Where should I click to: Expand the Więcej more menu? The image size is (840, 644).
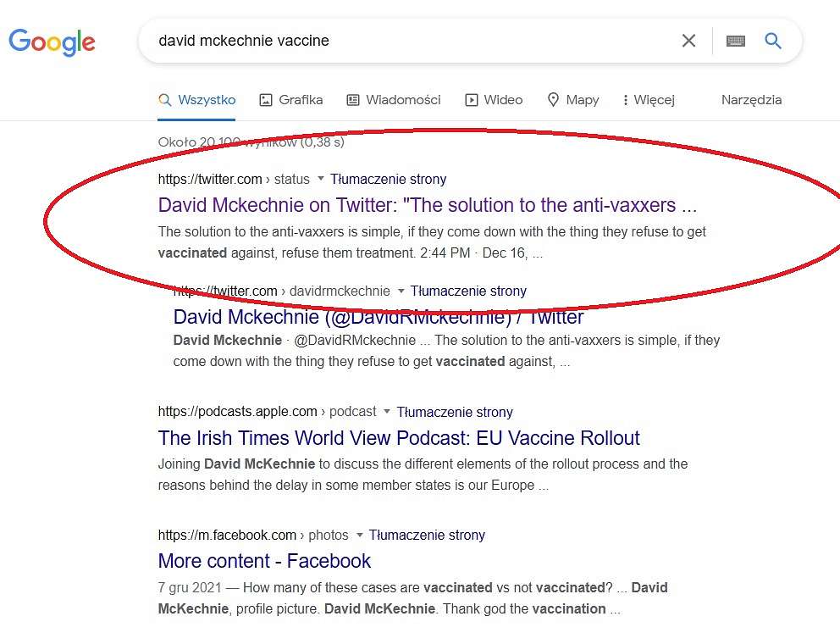(649, 100)
